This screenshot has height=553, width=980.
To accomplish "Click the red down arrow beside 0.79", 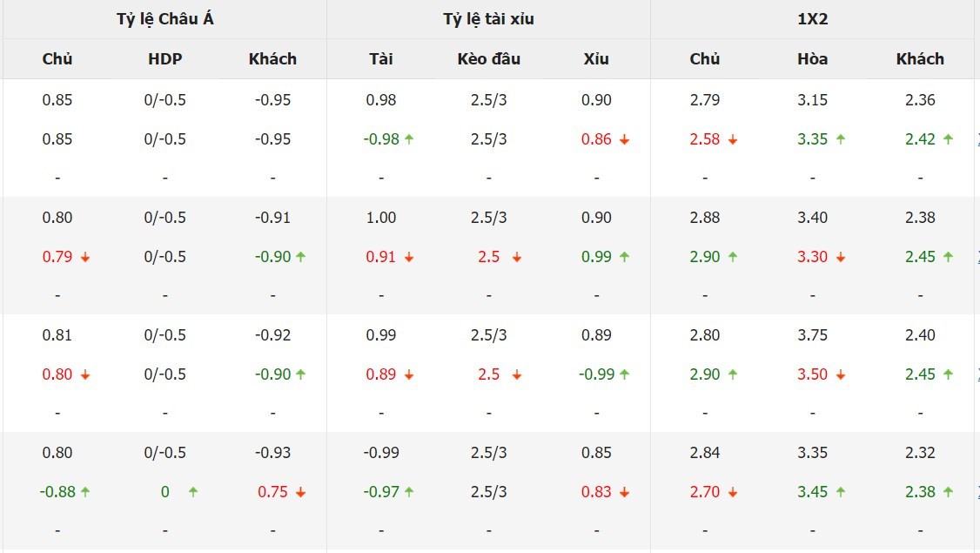I will (x=85, y=257).
